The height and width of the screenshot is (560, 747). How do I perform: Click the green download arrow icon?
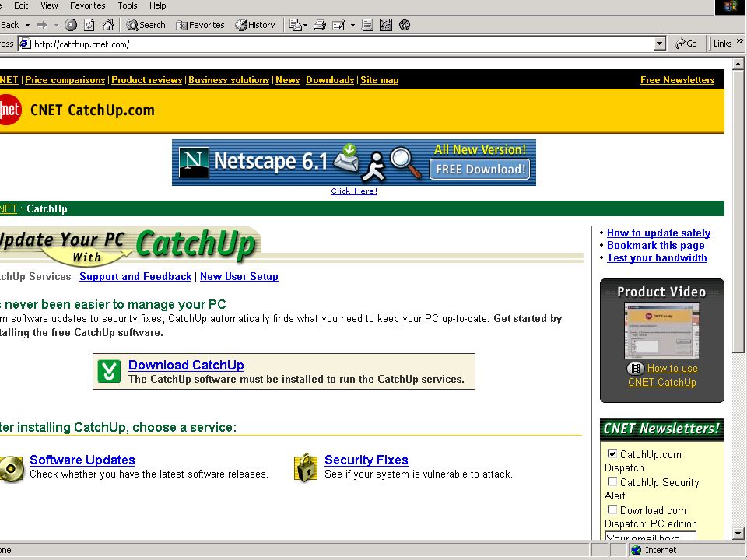(x=109, y=371)
